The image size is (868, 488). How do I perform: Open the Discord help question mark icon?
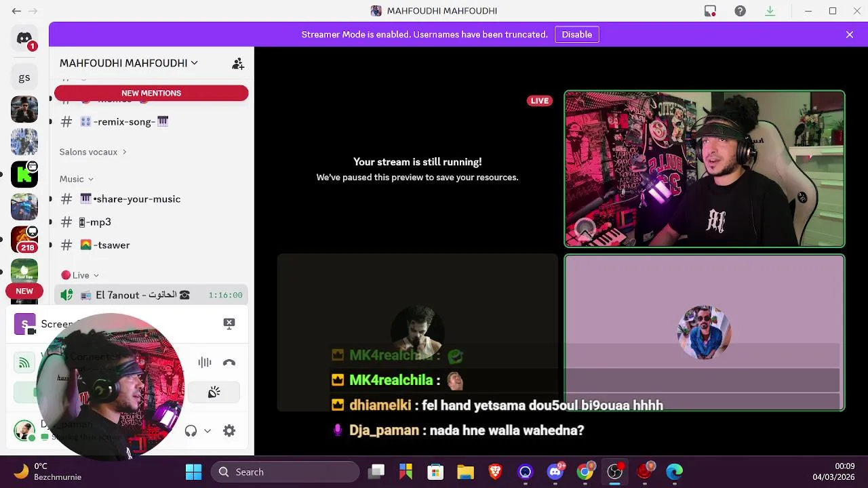click(x=740, y=11)
